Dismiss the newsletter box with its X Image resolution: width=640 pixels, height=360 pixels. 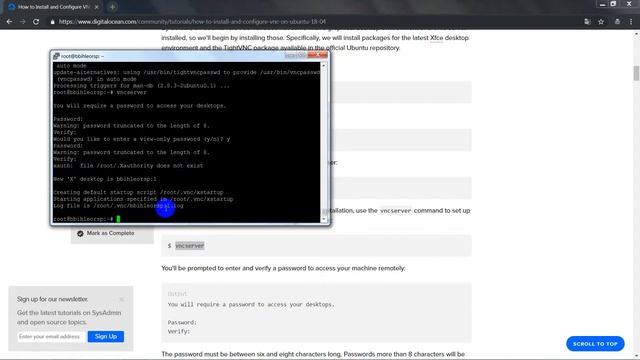[x=122, y=299]
